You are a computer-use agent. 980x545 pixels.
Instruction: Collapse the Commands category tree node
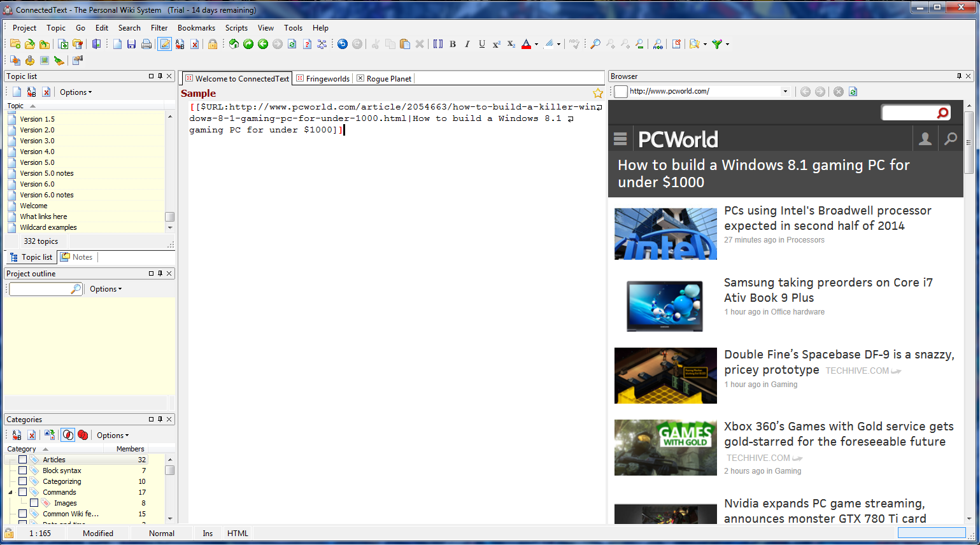click(x=10, y=492)
